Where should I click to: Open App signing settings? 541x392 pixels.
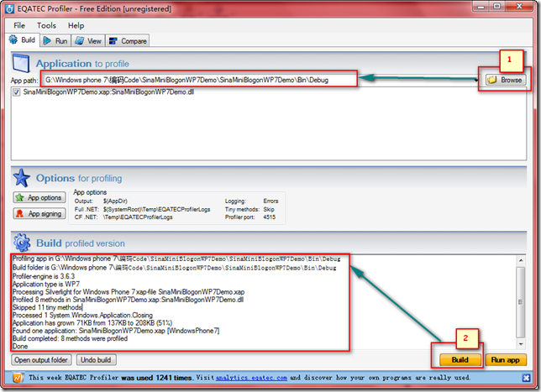click(39, 214)
